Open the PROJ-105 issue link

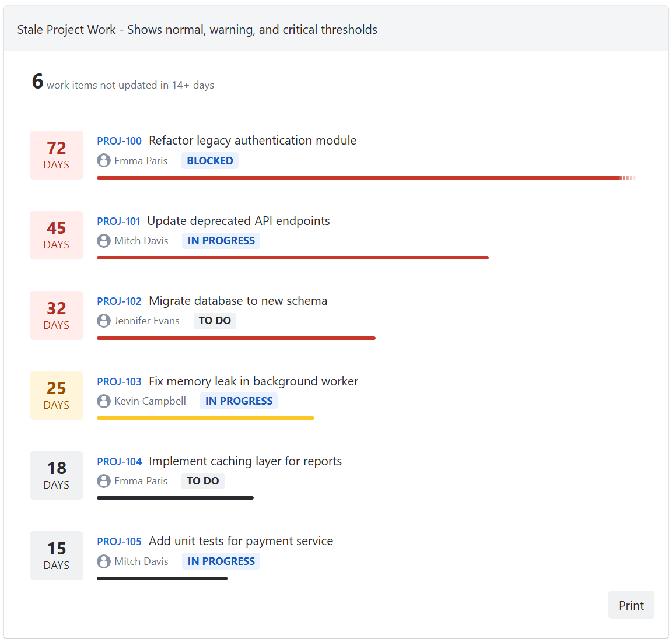119,542
